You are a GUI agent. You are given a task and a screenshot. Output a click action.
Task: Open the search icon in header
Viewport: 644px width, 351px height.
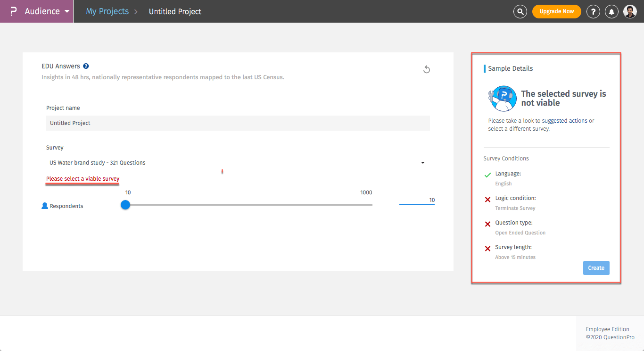[x=520, y=11]
